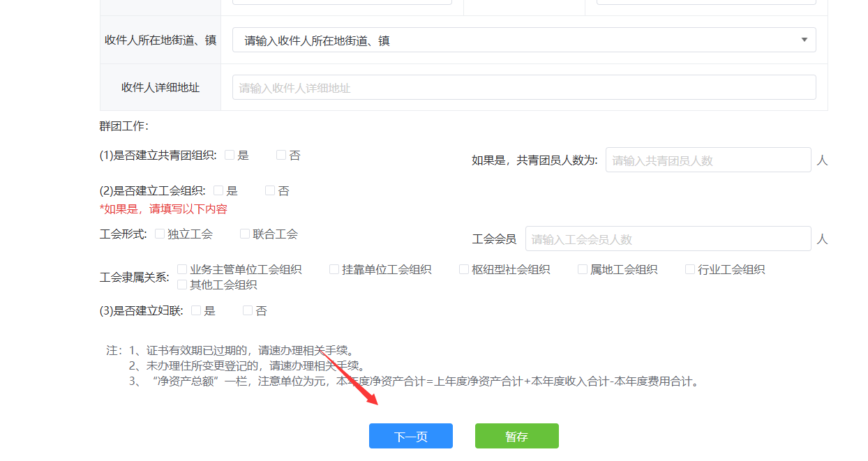Click the 工会会员人数 input field

click(x=667, y=239)
